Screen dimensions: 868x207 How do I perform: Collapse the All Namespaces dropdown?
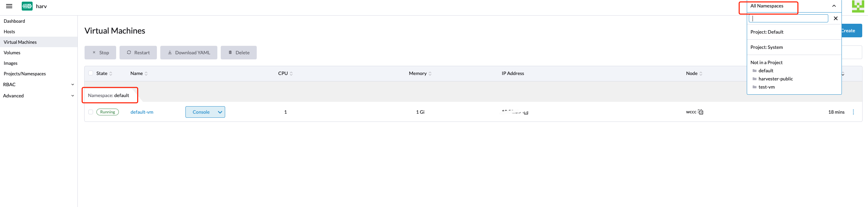pyautogui.click(x=834, y=6)
